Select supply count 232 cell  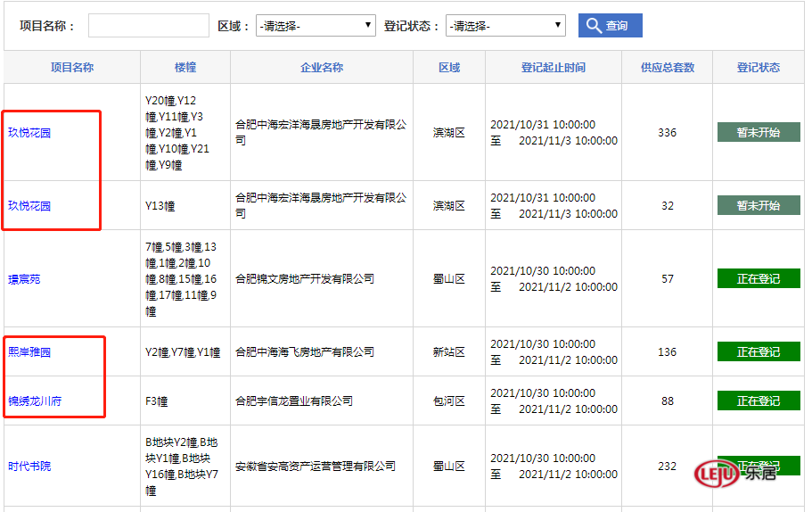[x=667, y=467]
